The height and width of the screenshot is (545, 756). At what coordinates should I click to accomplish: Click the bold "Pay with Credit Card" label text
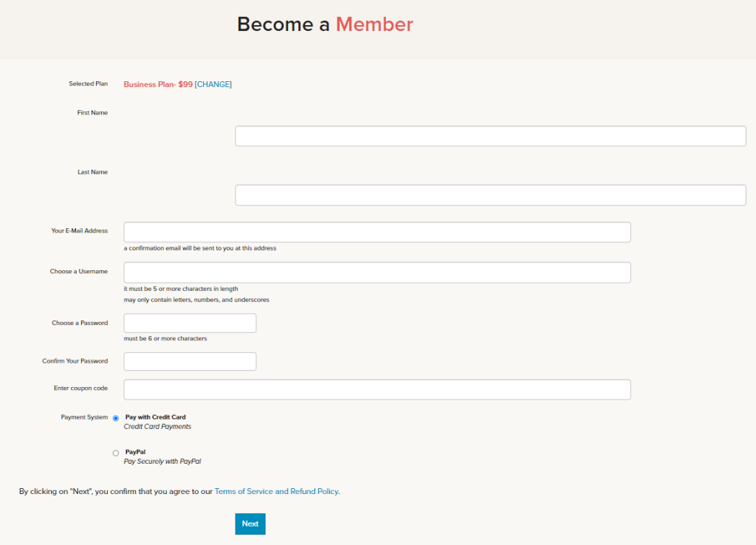(155, 417)
